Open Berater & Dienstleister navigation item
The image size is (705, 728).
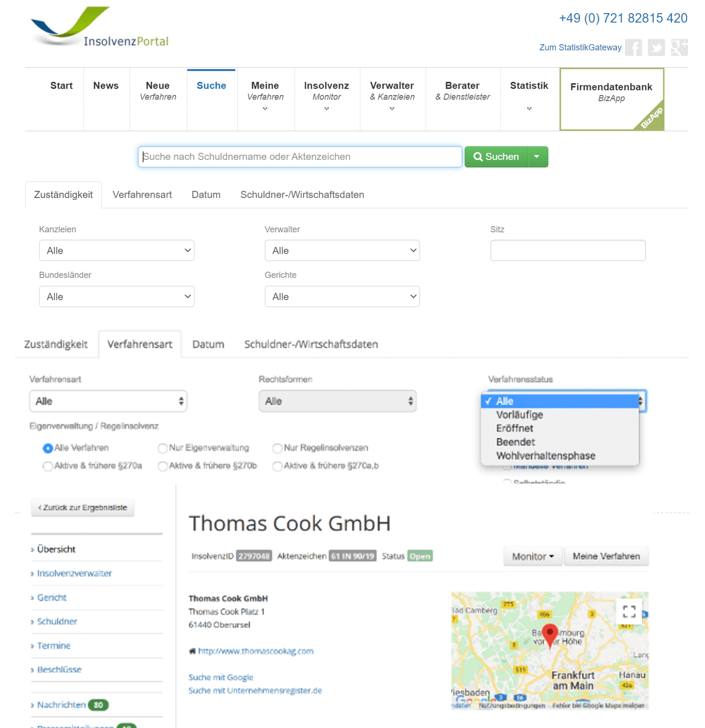point(463,91)
